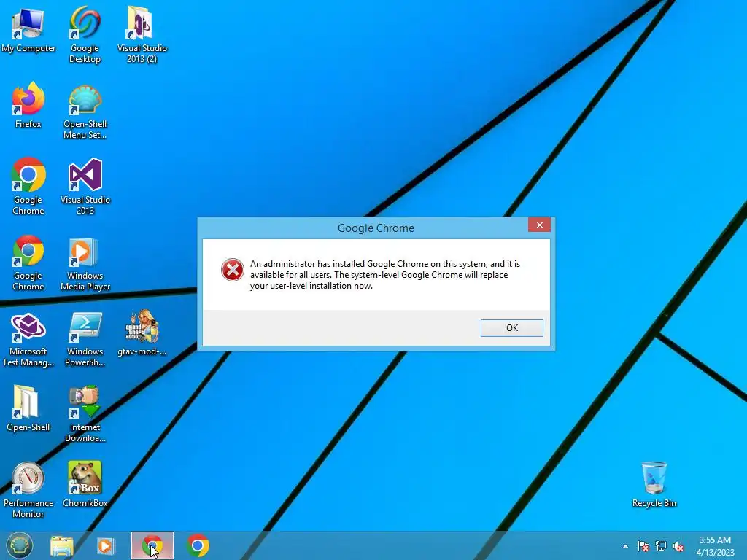Screen dimensions: 747x560
Task: Select the Visual Studio 2013 (2) folder
Action: 142,35
